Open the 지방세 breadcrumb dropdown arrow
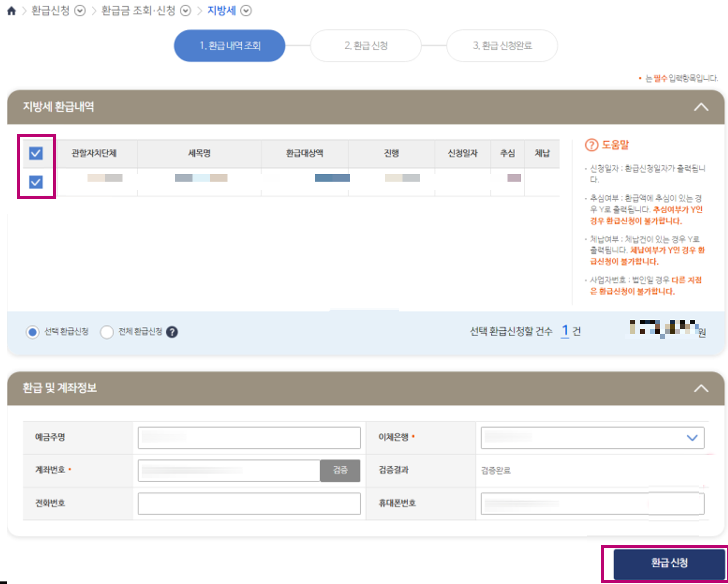Screen dimensions: 728x584 [246, 11]
